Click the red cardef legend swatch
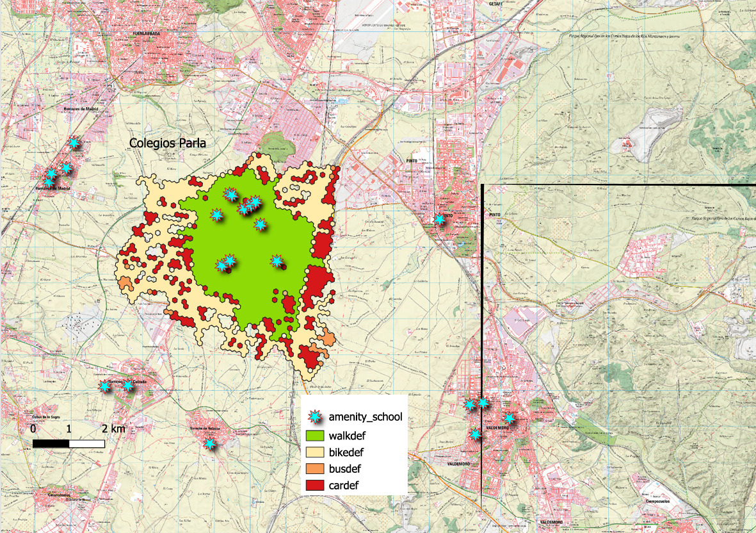756x533 pixels. pos(315,486)
